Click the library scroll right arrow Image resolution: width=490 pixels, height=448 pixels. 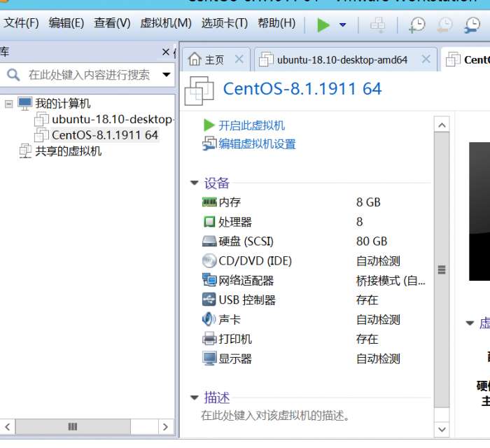(166, 427)
